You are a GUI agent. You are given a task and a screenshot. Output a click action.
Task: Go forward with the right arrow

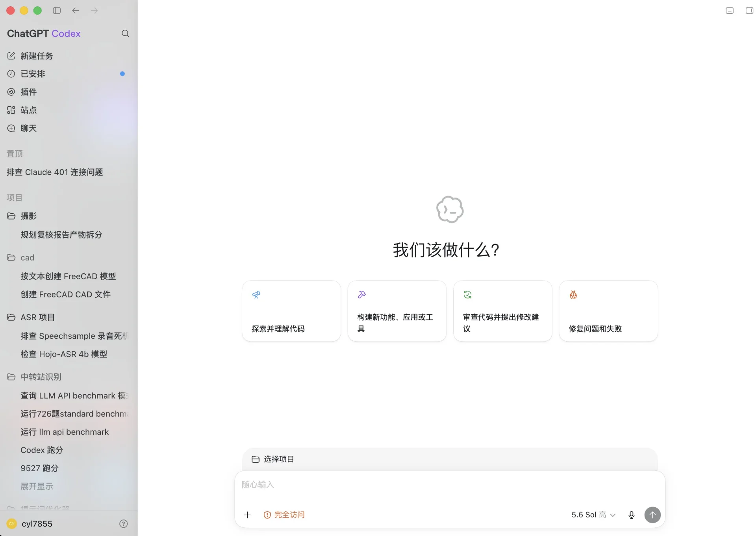(94, 11)
